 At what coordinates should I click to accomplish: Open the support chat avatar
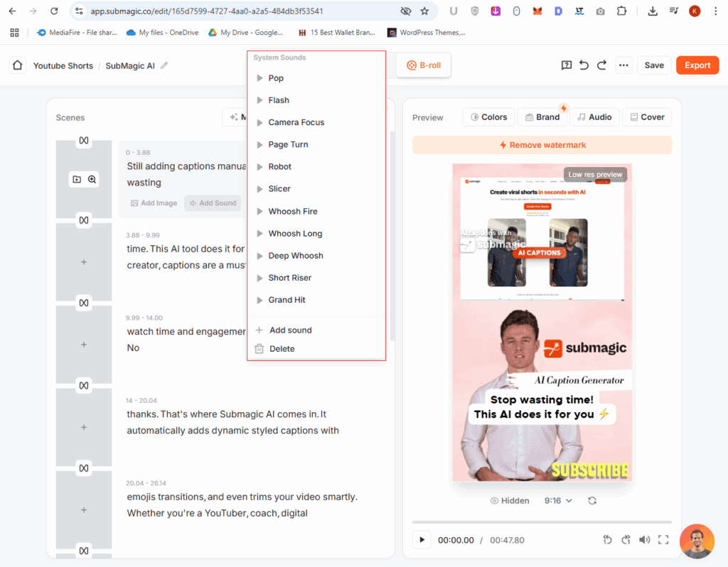pyautogui.click(x=697, y=541)
